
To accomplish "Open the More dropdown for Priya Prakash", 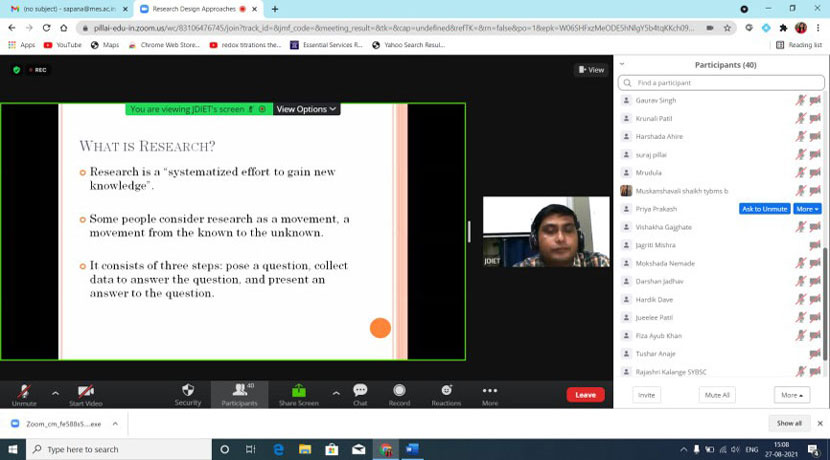I will coord(807,209).
